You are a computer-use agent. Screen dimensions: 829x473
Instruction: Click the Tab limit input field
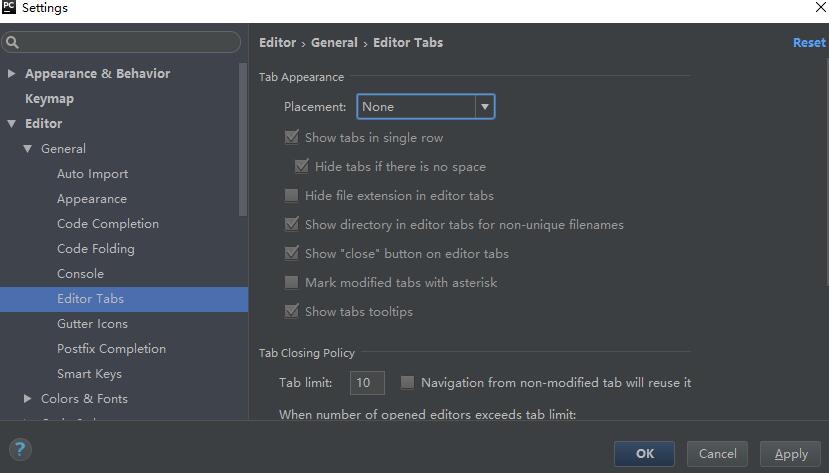pos(367,382)
